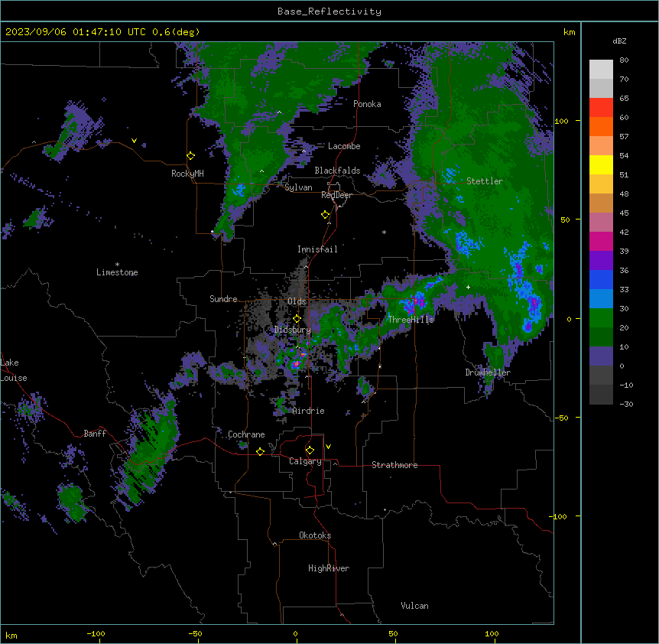659x644 pixels.
Task: Click the 100 tick on the right axis
Action: click(x=561, y=121)
